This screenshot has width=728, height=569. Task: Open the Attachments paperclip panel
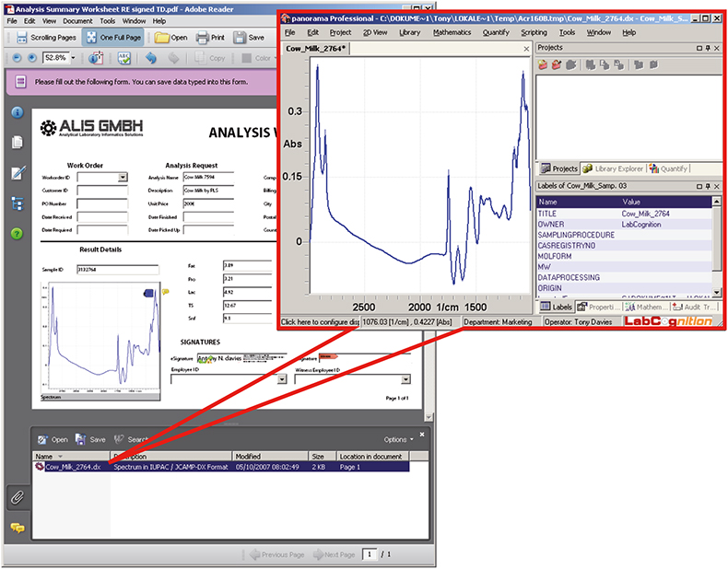click(16, 498)
